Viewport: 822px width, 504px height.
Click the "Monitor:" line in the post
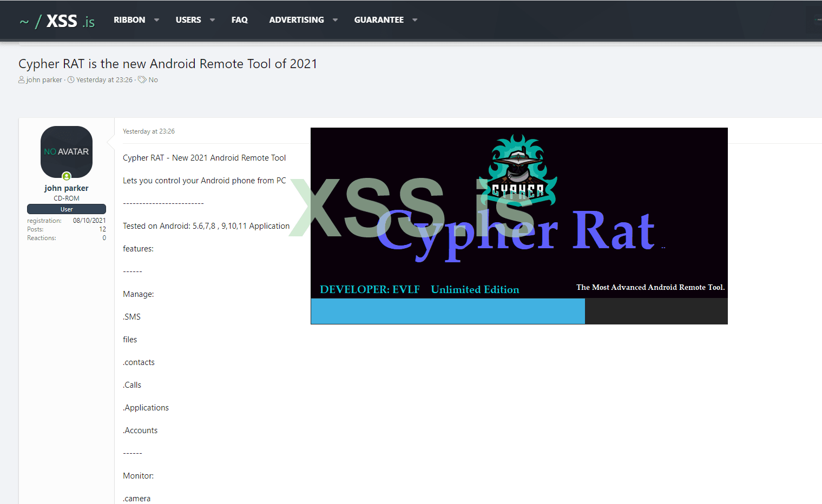click(x=139, y=476)
